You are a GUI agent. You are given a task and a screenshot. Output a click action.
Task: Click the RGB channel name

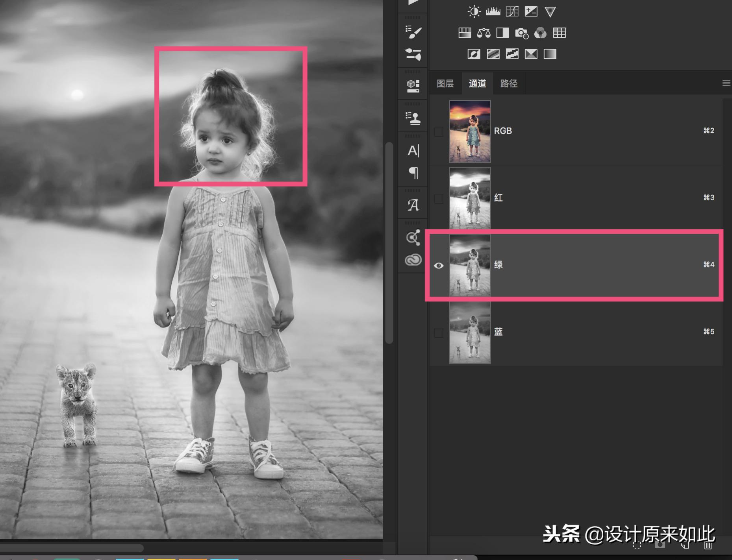(503, 131)
